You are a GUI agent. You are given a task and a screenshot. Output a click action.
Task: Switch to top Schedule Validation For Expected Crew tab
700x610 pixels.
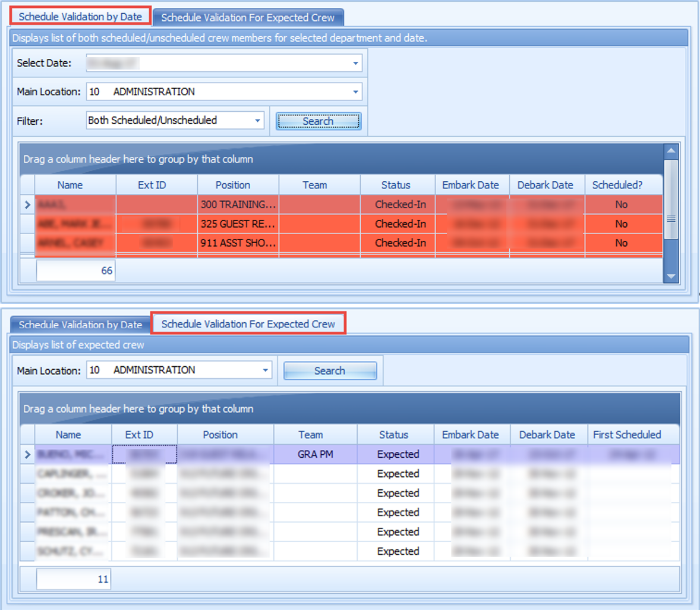(x=248, y=17)
